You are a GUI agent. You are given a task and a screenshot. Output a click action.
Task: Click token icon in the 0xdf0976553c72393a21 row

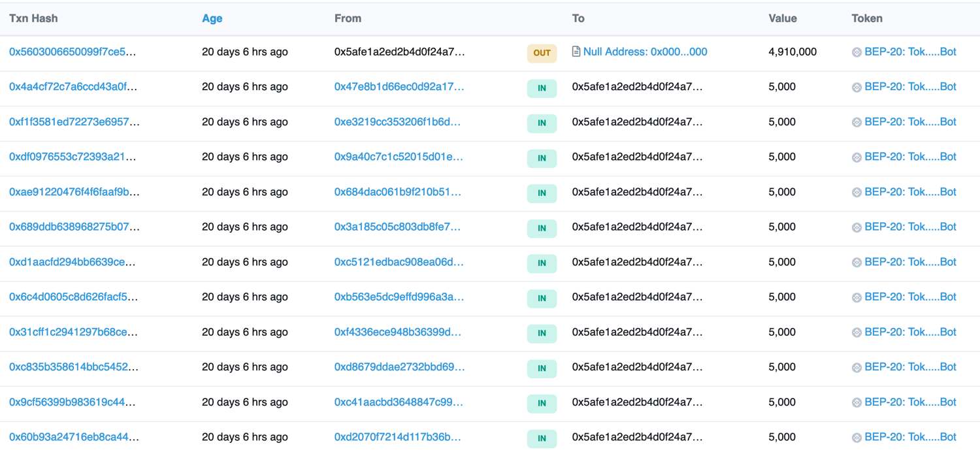click(x=857, y=157)
